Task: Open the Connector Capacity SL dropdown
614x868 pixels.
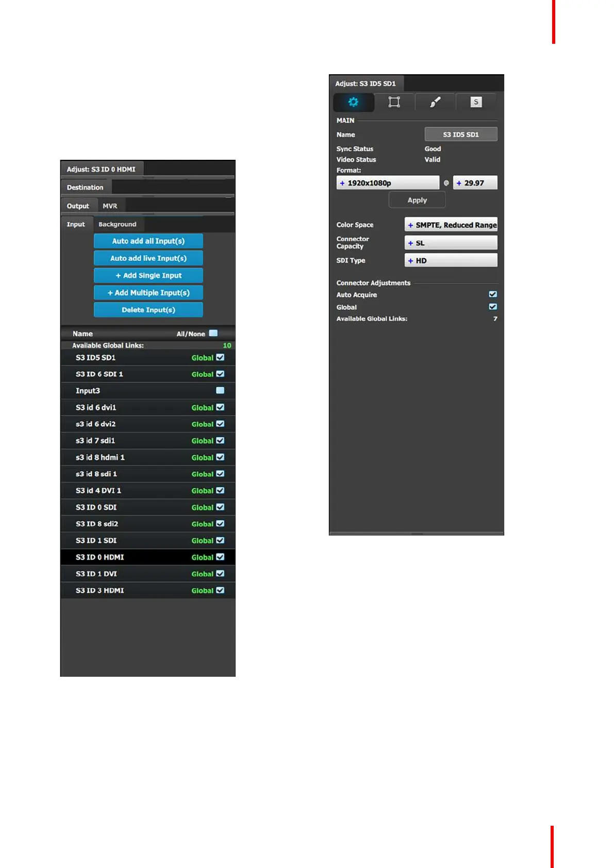Action: pos(451,243)
